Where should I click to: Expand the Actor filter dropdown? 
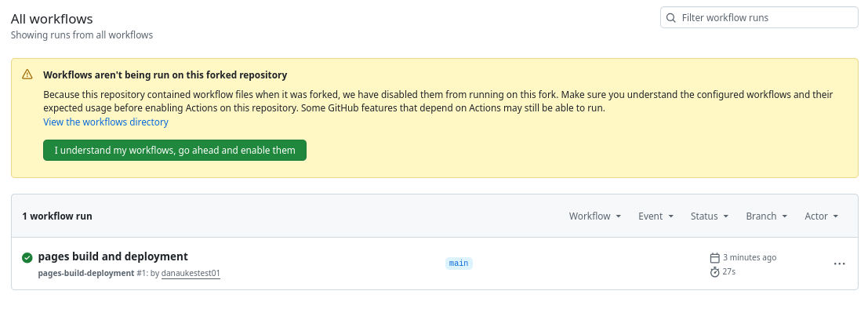pyautogui.click(x=822, y=216)
